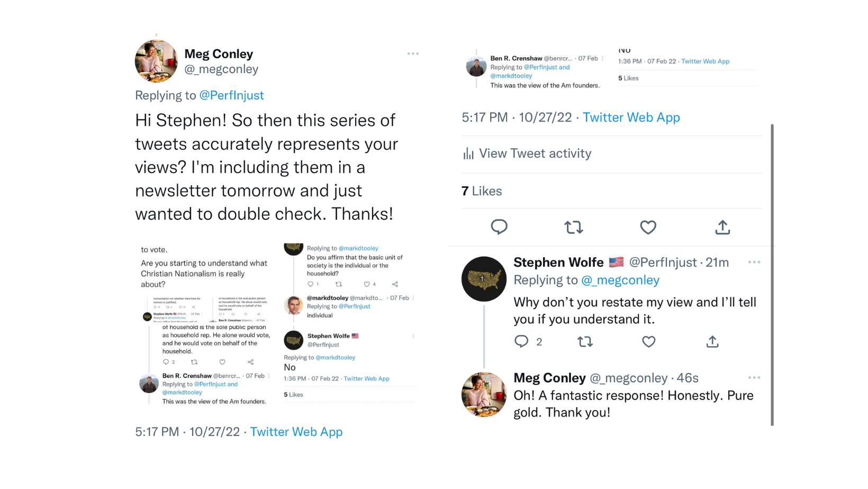
Task: Open more options on Meg Conley's main tweet
Action: pyautogui.click(x=413, y=53)
